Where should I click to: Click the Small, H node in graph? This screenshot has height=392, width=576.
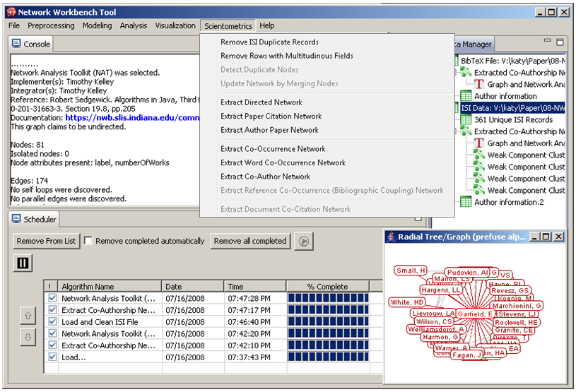pos(411,271)
